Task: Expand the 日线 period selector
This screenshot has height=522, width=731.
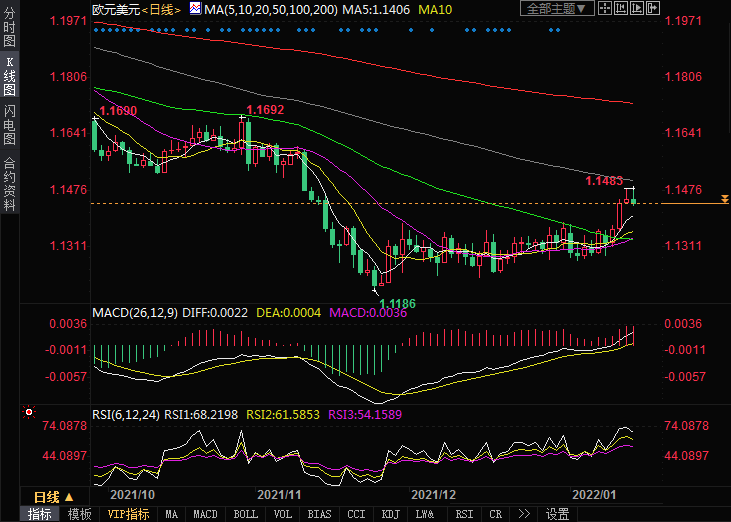Action: click(54, 497)
